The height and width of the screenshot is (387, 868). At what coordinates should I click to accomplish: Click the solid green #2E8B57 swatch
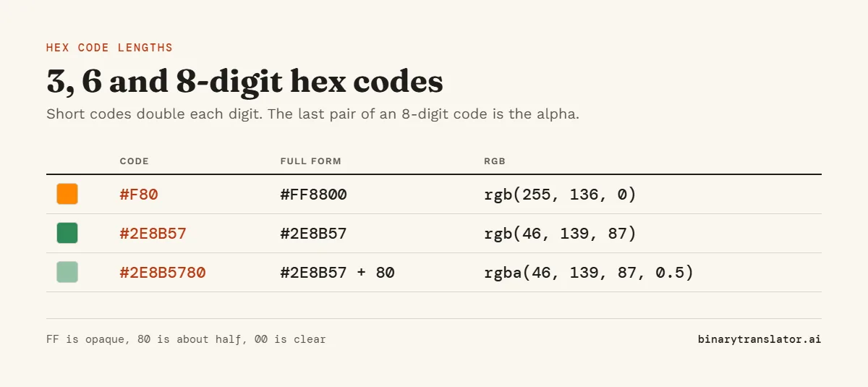click(x=67, y=233)
